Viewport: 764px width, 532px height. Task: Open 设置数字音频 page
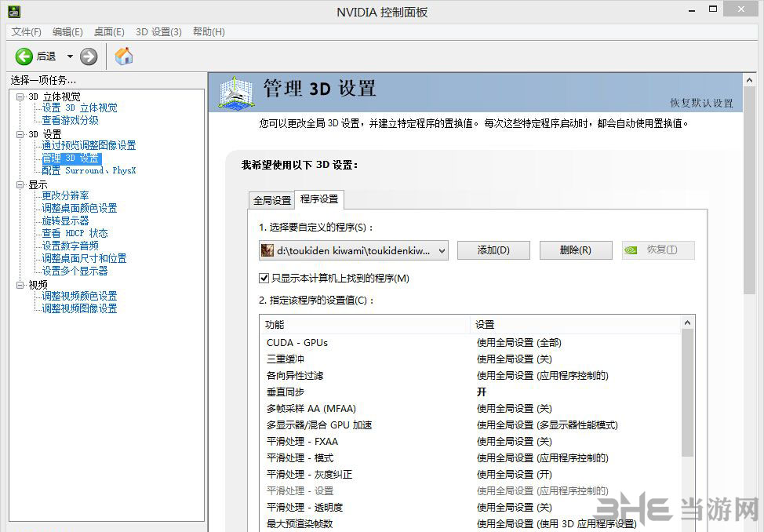click(x=70, y=246)
